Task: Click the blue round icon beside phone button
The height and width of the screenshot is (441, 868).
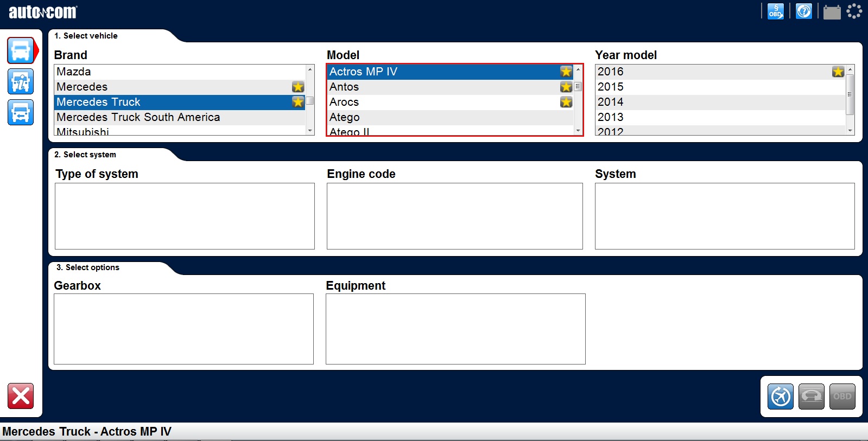Action: pos(781,397)
